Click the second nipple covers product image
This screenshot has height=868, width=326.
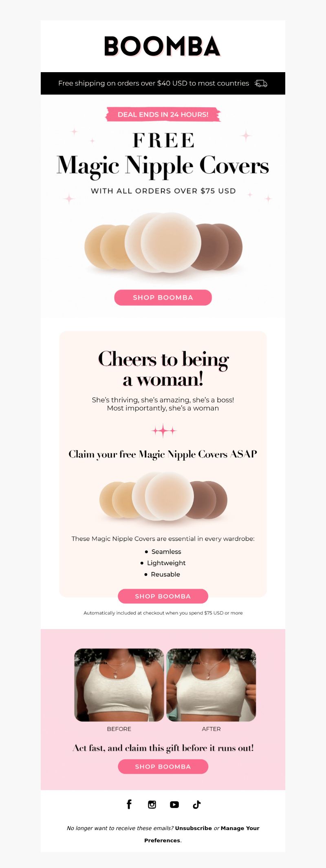163,497
